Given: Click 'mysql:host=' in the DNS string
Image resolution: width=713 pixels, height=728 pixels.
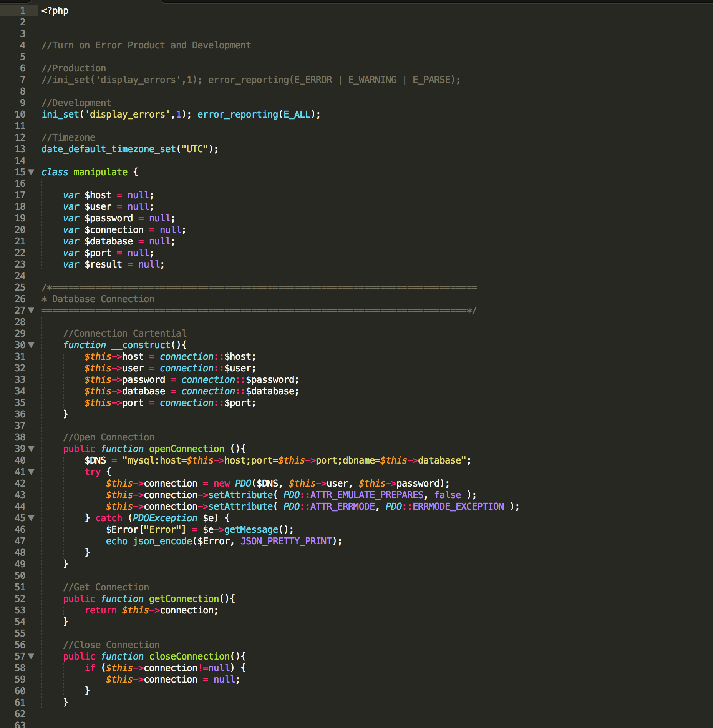Looking at the screenshot, I should click(157, 460).
